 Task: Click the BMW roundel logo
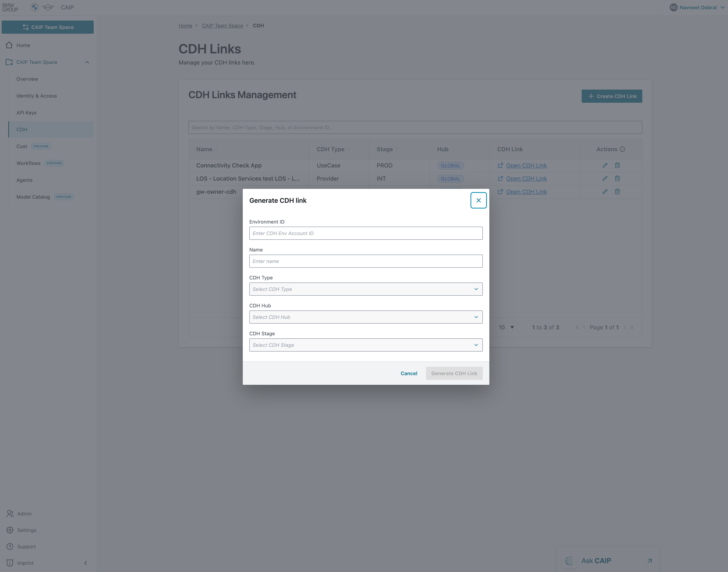(x=35, y=7)
